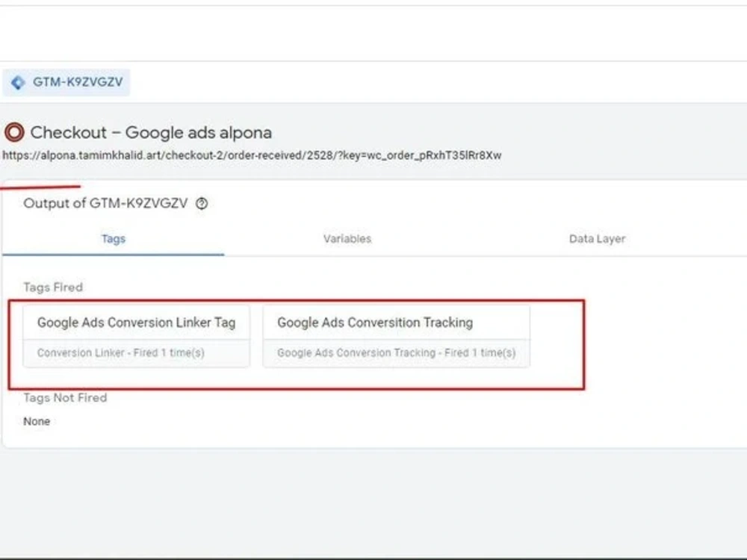Click the empty gray area below output panel
This screenshot has width=747, height=560.
coord(373,503)
